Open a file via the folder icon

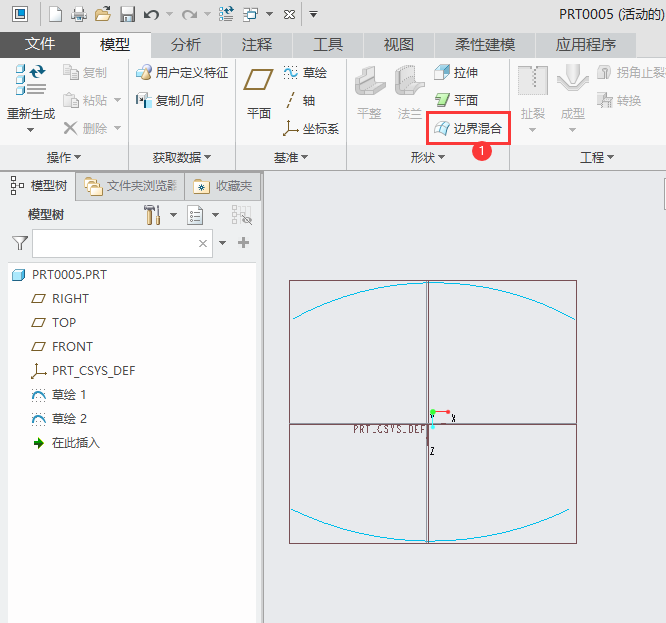(103, 14)
